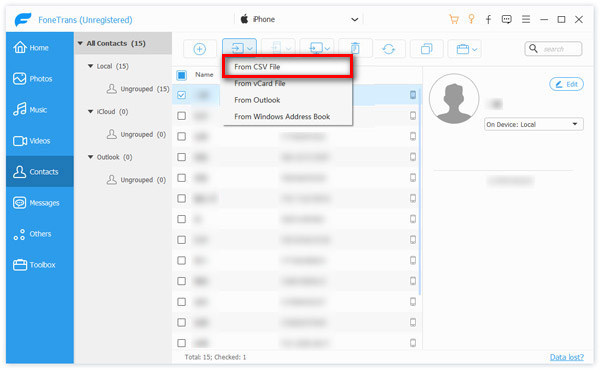Click the Total: 15; Checked: 1 status text
Screen dimensions: 600x370
click(215, 357)
